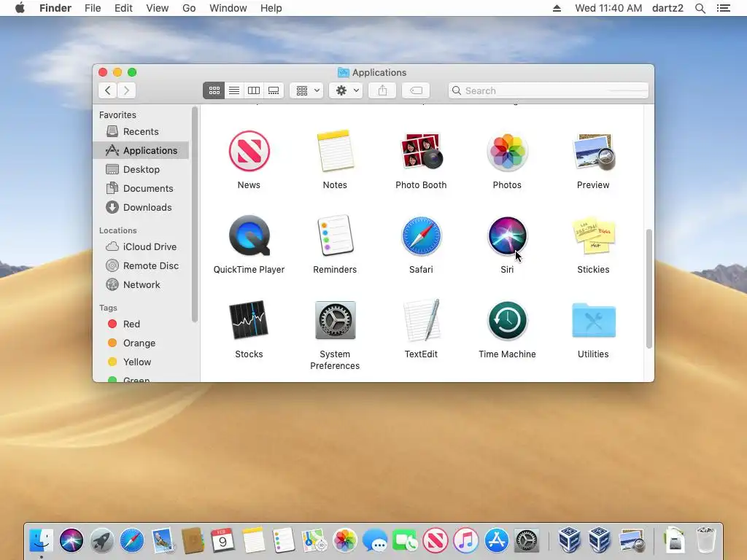Open the Apple menu
Viewport: 747px width, 560px height.
point(20,8)
